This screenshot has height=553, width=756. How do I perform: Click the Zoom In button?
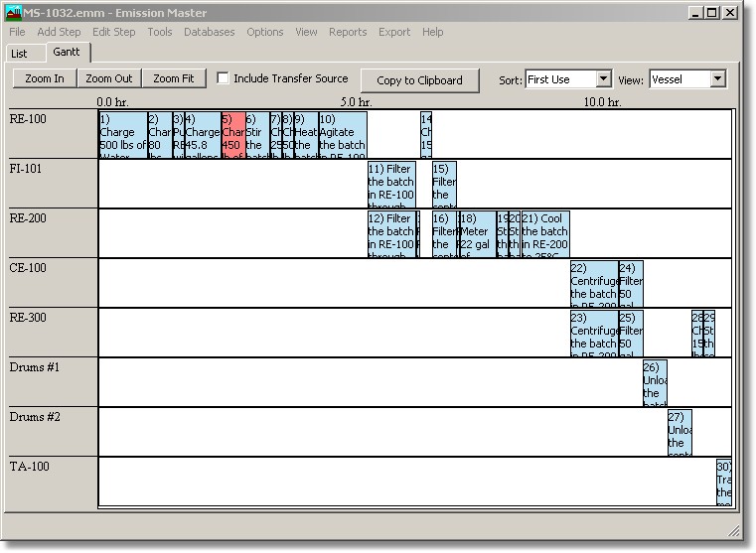[x=45, y=78]
